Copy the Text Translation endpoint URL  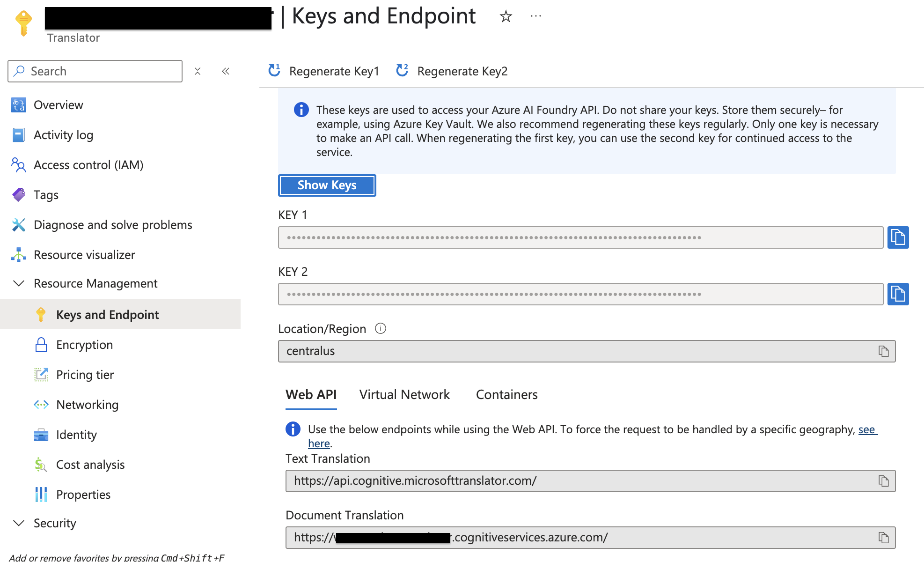pos(883,481)
